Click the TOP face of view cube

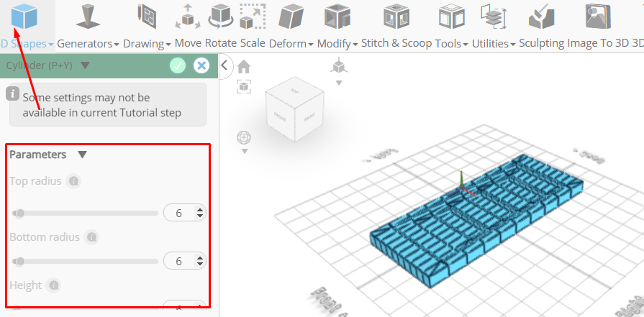point(294,91)
